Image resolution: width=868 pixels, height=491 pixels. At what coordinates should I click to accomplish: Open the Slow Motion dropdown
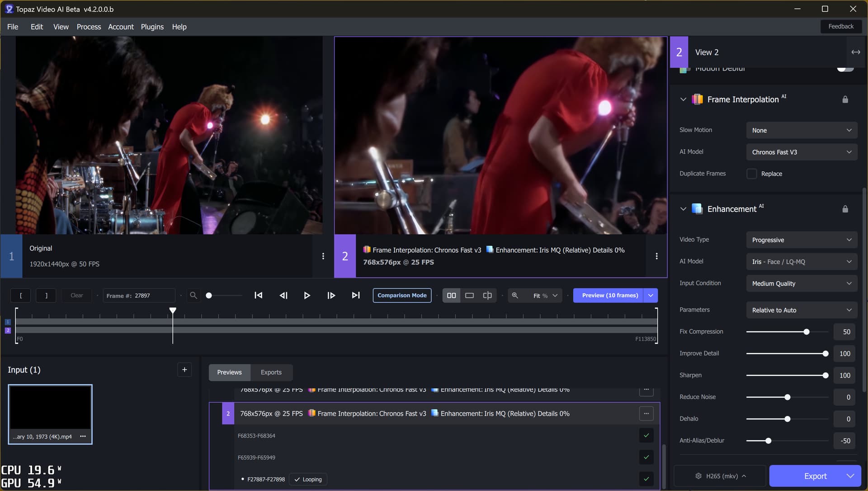(x=801, y=130)
